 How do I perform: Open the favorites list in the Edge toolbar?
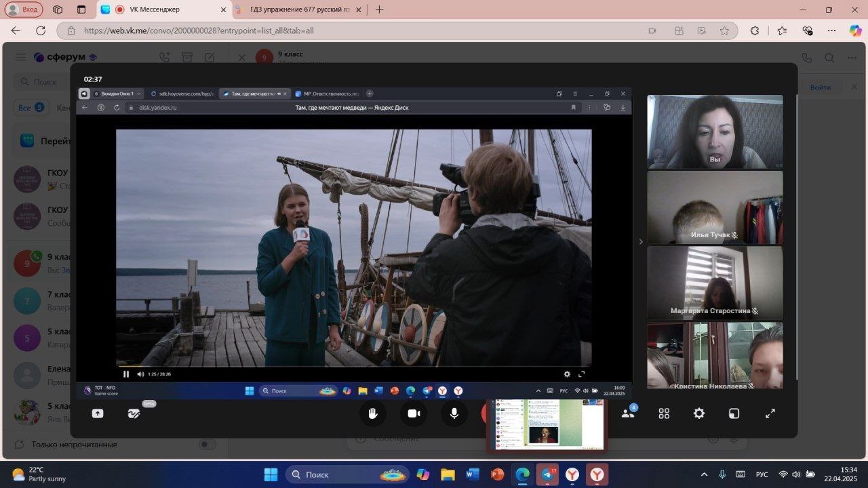tap(782, 30)
